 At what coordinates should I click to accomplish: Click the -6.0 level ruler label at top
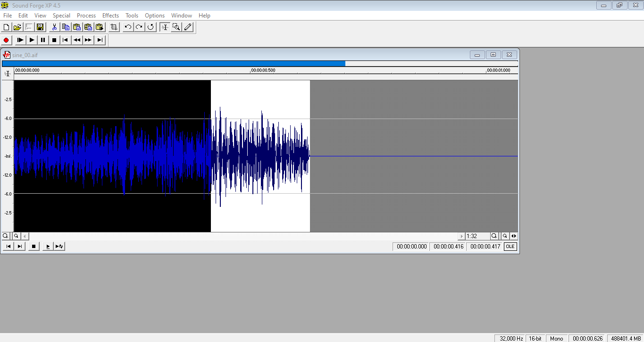coord(8,119)
